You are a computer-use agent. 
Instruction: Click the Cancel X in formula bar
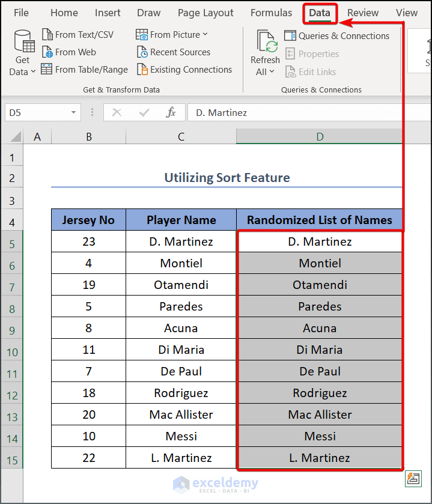[x=117, y=112]
